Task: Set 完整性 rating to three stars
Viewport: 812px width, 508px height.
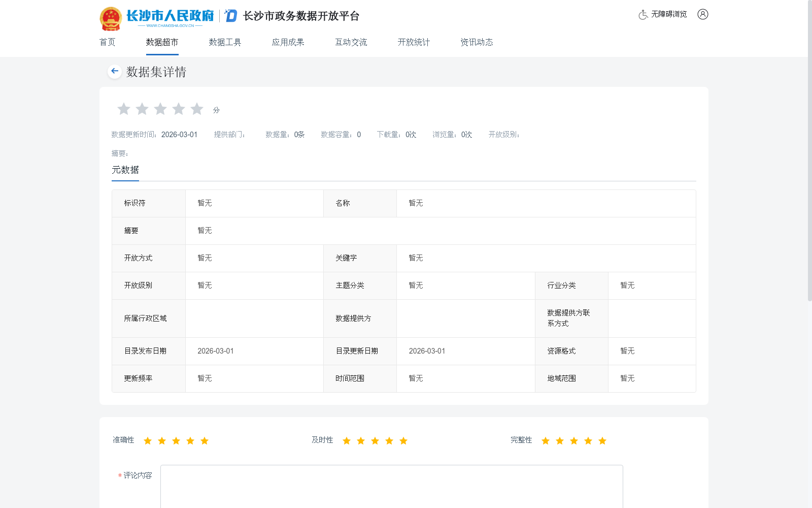Action: tap(574, 440)
